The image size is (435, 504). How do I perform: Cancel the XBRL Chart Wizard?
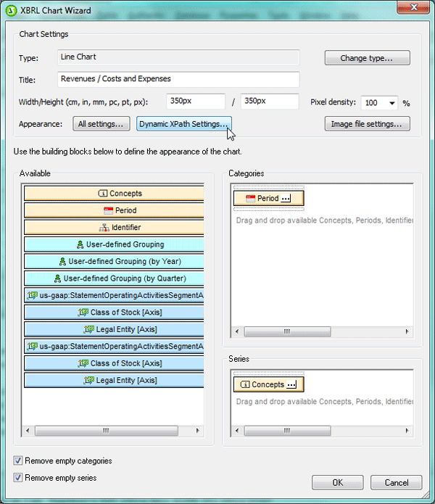[397, 482]
